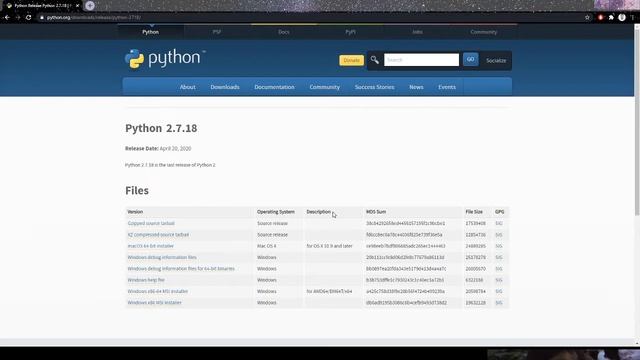Click the python logo
640x360 pixels.
coord(165,59)
